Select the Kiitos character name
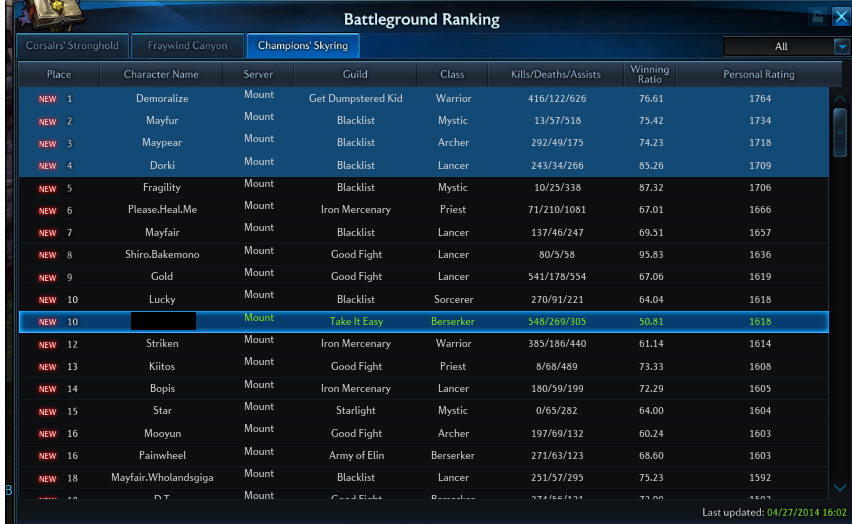This screenshot has height=524, width=852. tap(162, 366)
